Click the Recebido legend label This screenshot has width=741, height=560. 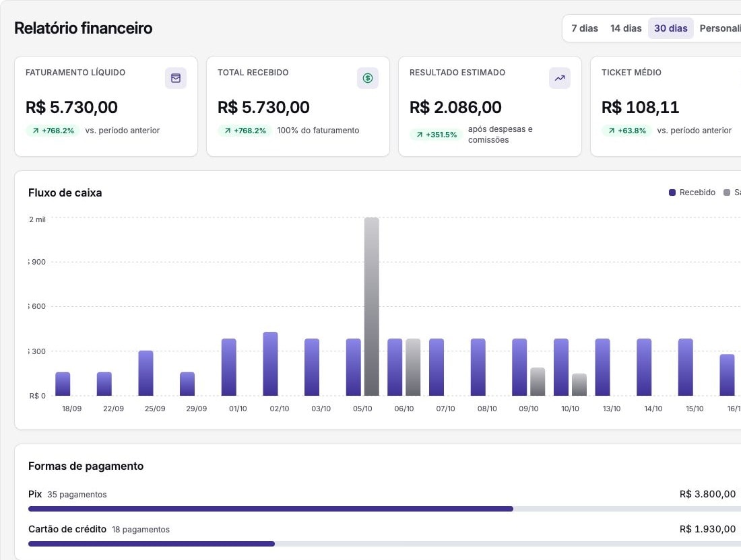click(697, 193)
